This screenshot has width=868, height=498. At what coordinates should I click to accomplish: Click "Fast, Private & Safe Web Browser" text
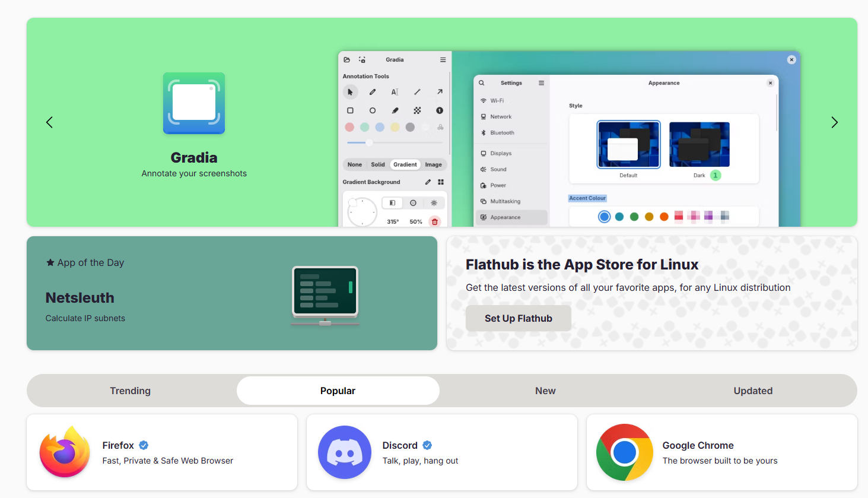(x=168, y=461)
